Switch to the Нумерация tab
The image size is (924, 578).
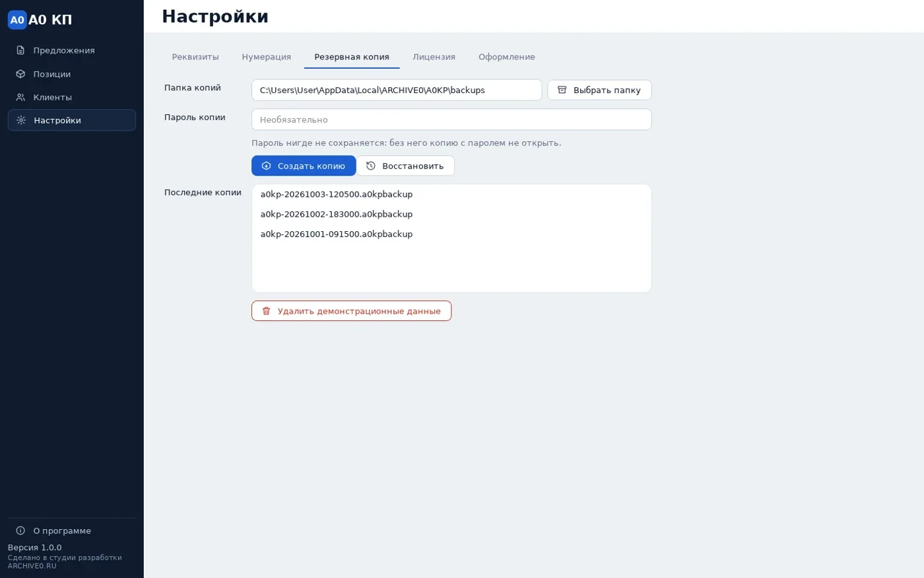(x=267, y=57)
